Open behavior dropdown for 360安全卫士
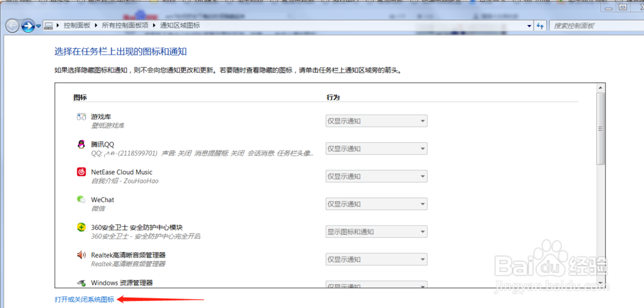 coord(377,231)
